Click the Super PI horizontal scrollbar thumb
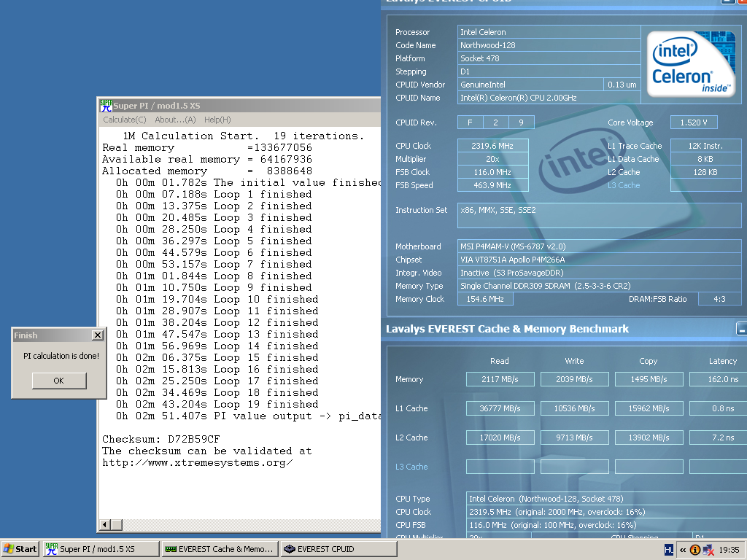Image resolution: width=747 pixels, height=560 pixels. pyautogui.click(x=117, y=525)
